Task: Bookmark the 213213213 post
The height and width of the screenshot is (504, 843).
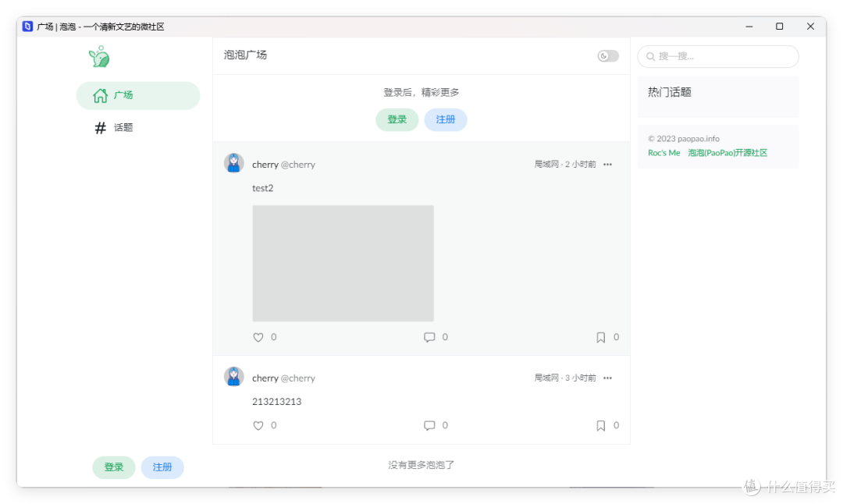Action: point(600,425)
